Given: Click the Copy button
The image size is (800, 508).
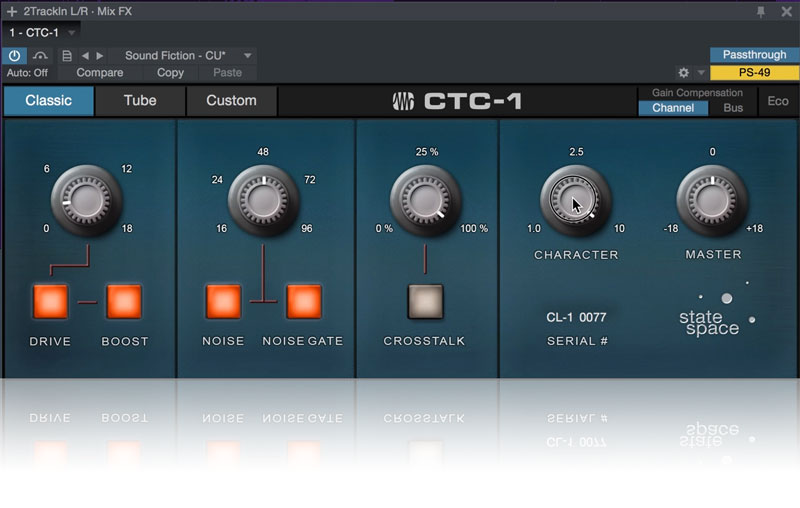Looking at the screenshot, I should click(170, 73).
